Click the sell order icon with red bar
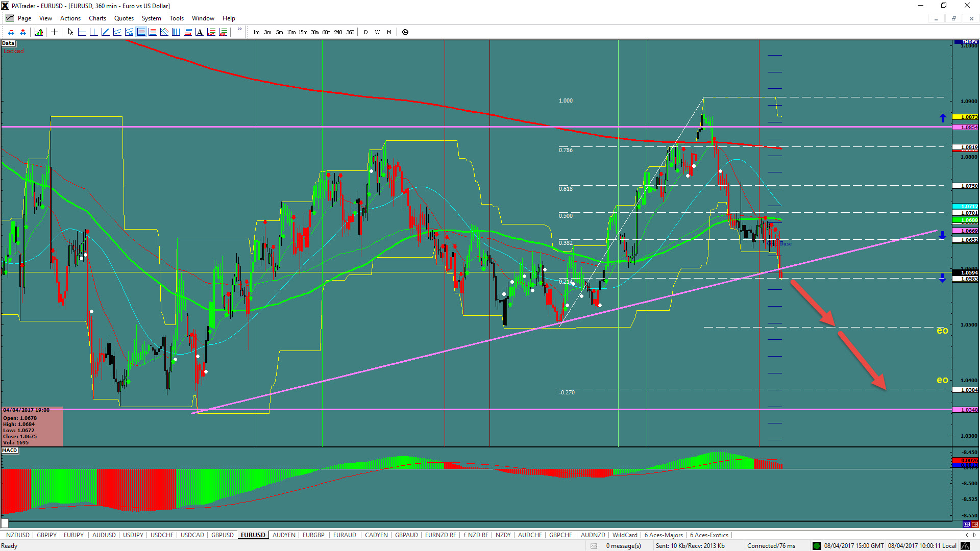This screenshot has height=551, width=980. pos(11,32)
